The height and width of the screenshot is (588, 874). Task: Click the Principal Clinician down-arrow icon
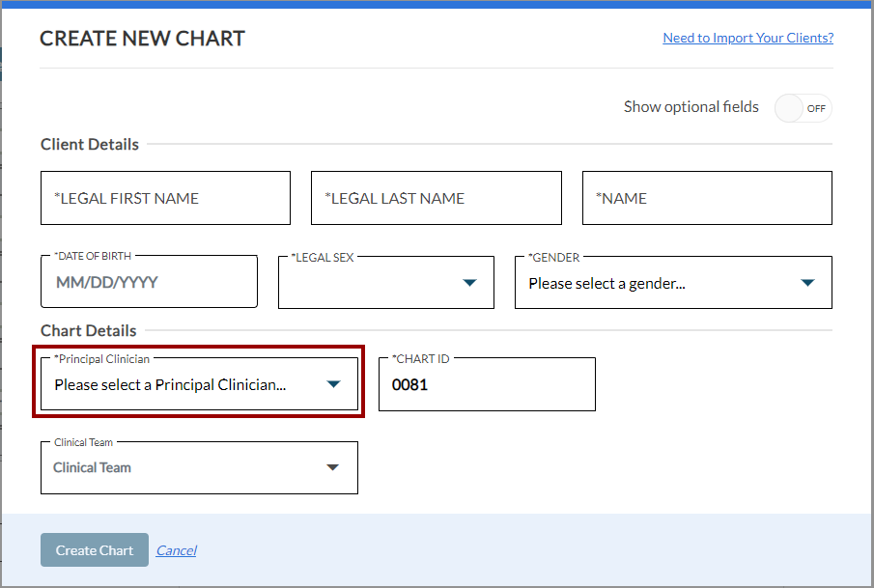pyautogui.click(x=333, y=383)
